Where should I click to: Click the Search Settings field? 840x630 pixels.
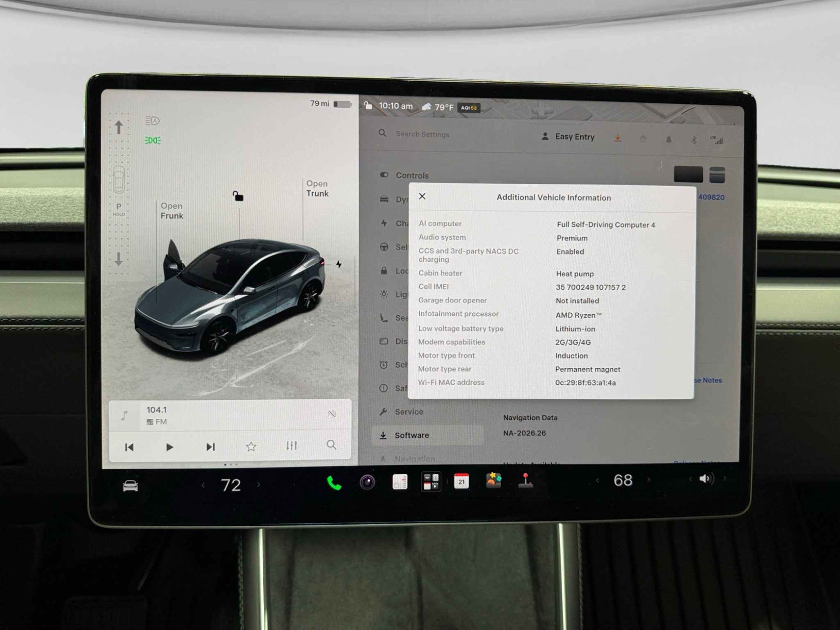click(x=422, y=134)
